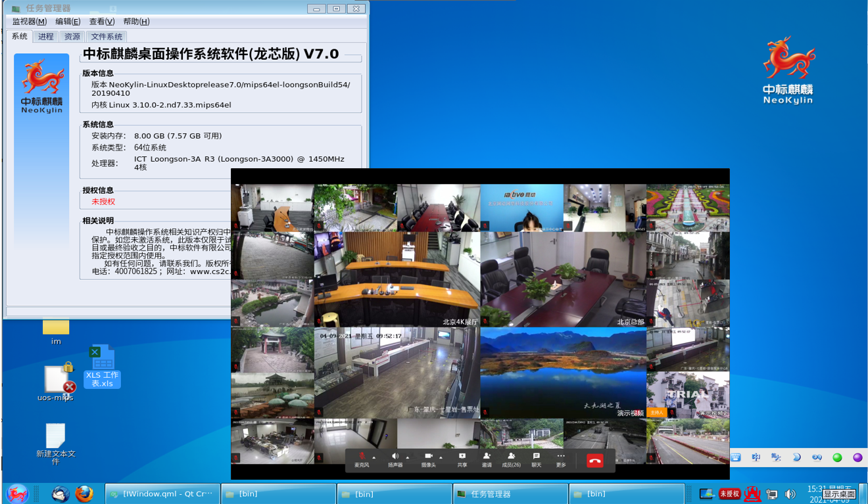
Task: Start screen sharing (共享)
Action: [x=462, y=459]
